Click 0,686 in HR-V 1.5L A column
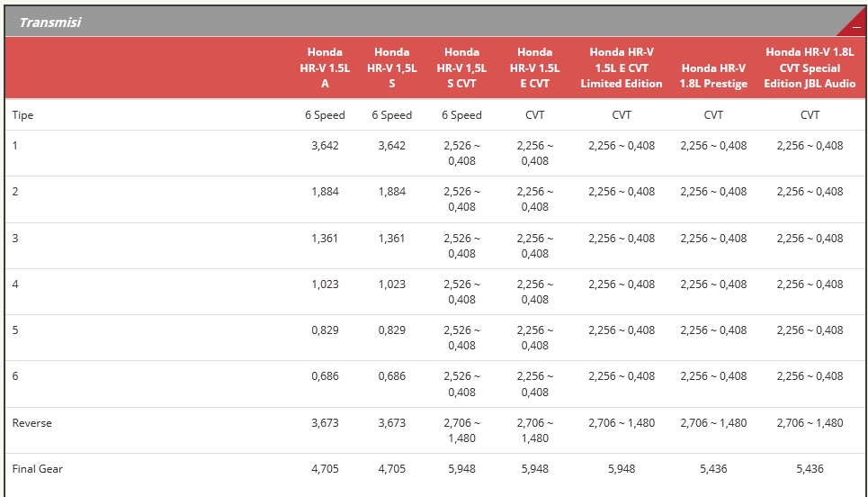 325,376
